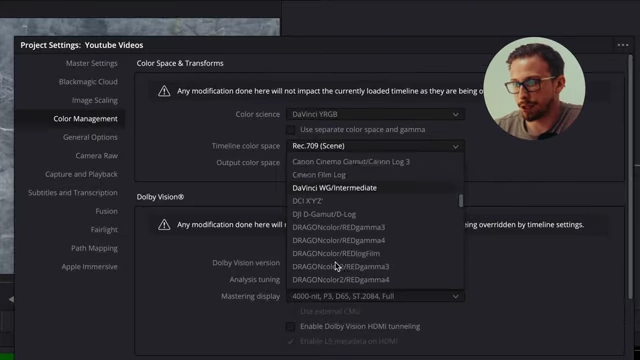Open Capture and Playback settings
The height and width of the screenshot is (360, 640).
tap(81, 174)
